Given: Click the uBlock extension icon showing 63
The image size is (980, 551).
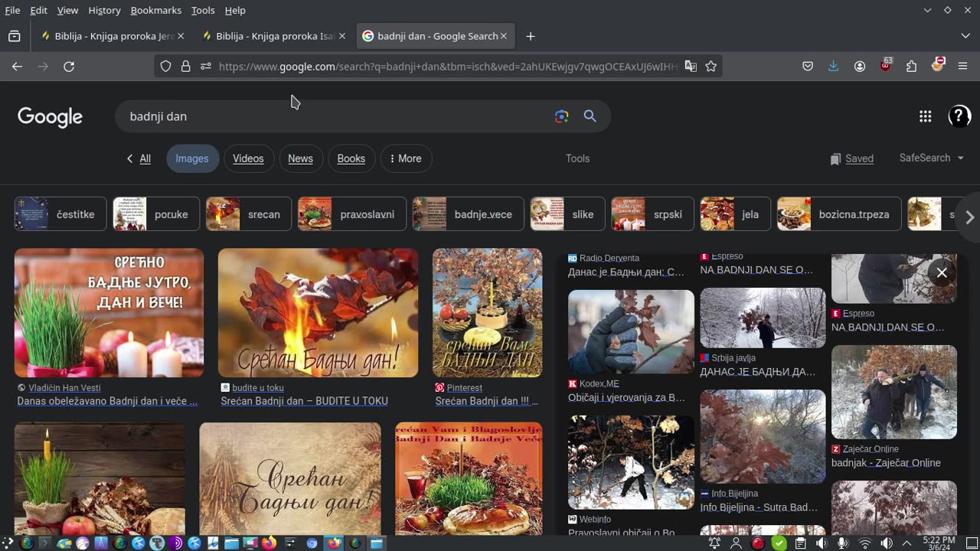Looking at the screenshot, I should [x=886, y=65].
